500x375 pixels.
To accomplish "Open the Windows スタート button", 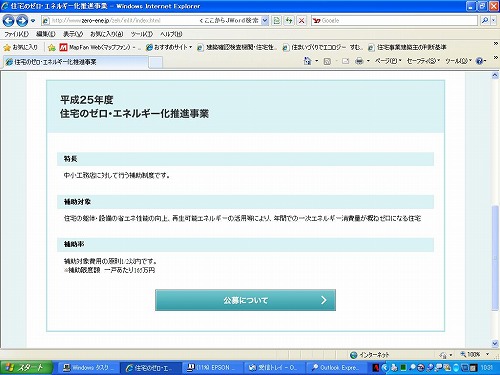I will [26, 368].
